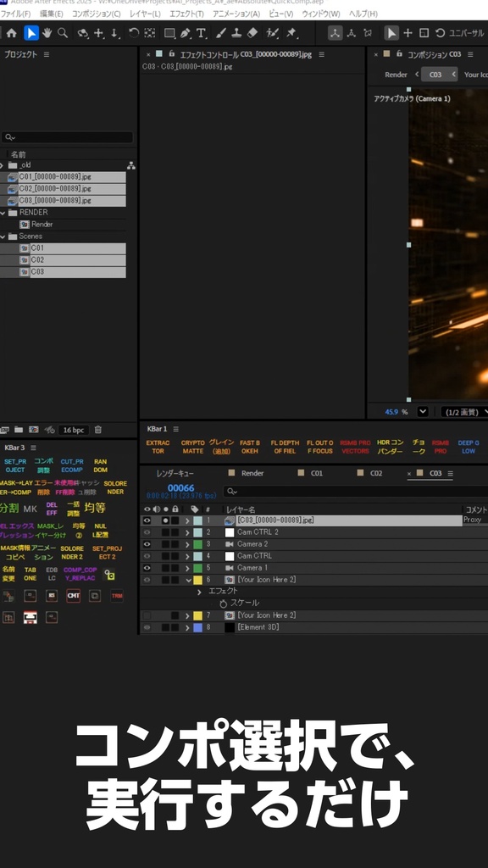Click the Project panel search field
Viewport: 488px width, 868px height.
point(67,136)
